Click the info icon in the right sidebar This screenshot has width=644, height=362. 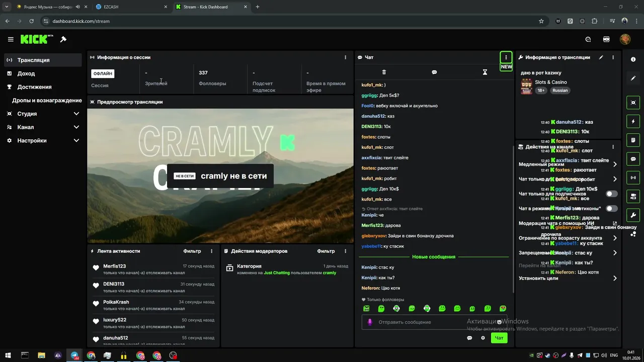tap(633, 59)
